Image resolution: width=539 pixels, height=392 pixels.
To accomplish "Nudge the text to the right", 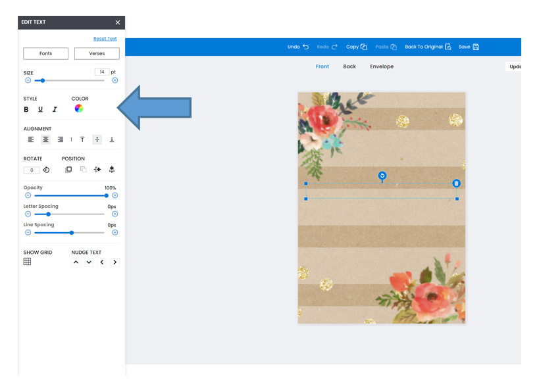I will click(x=113, y=261).
